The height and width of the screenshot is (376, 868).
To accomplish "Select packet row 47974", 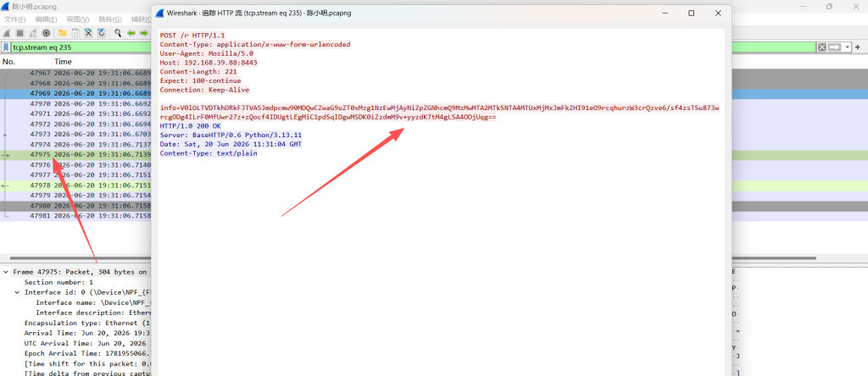I will point(75,144).
